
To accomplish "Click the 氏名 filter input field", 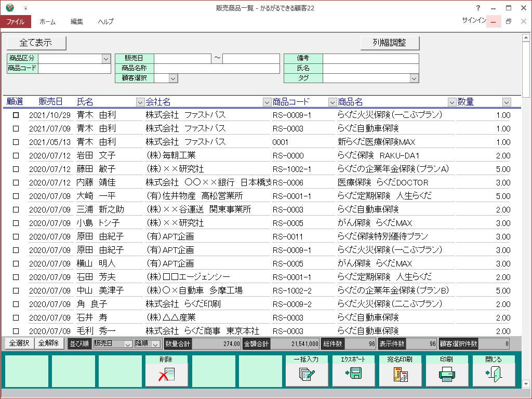I will (371, 68).
